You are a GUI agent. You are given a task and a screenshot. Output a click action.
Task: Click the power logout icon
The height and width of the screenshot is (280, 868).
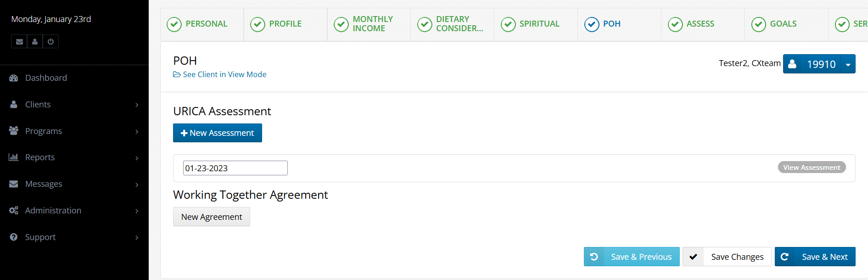point(50,42)
